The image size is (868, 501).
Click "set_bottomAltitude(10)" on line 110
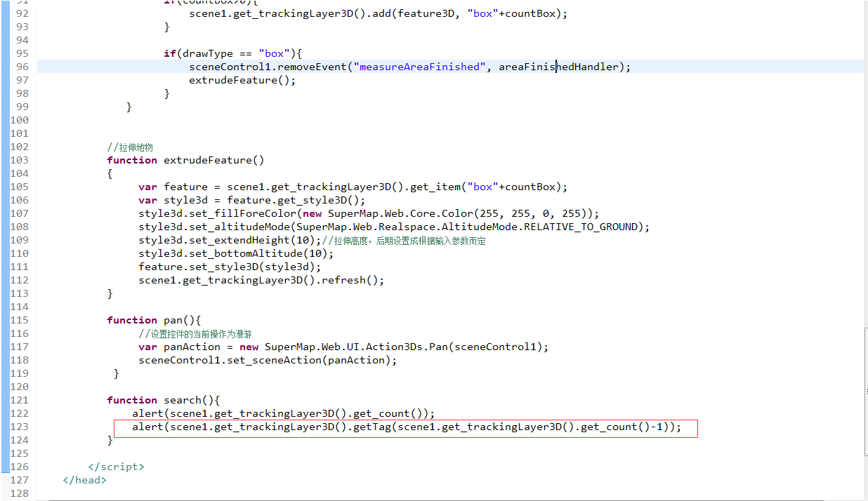coord(256,253)
